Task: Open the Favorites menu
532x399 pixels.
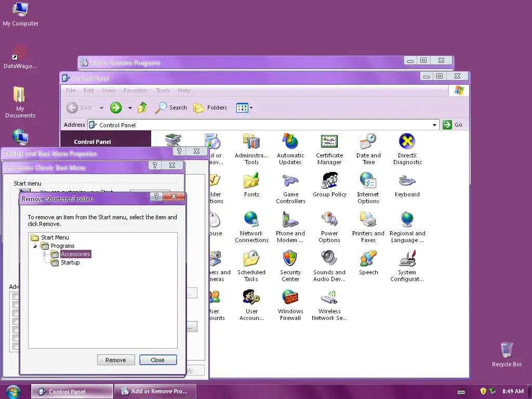Action: click(136, 90)
